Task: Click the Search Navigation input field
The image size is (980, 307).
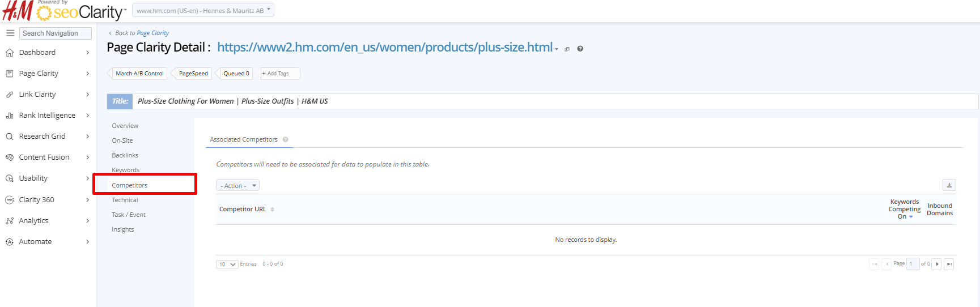Action: 55,33
